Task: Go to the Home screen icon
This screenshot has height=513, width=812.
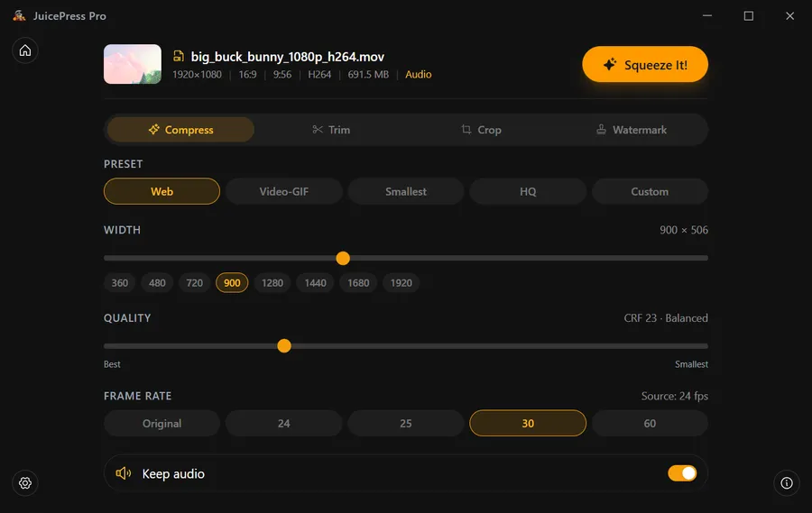Action: (x=25, y=50)
